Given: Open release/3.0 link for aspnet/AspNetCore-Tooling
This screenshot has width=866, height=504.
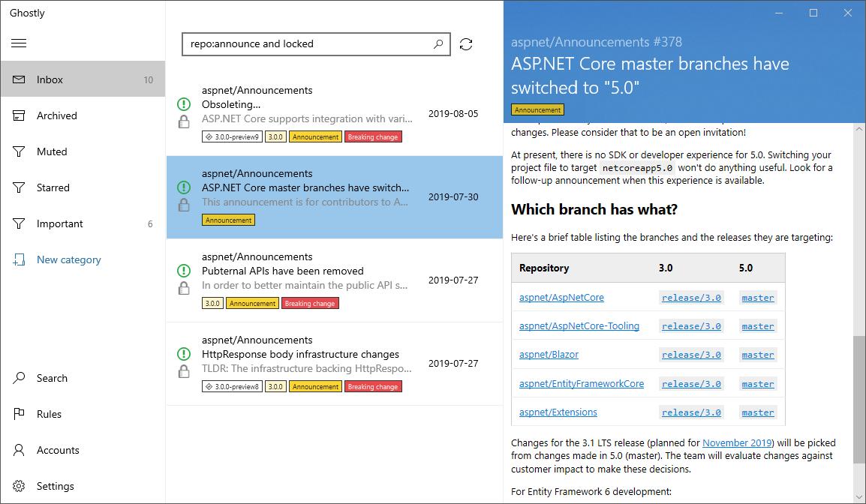Looking at the screenshot, I should click(x=691, y=326).
